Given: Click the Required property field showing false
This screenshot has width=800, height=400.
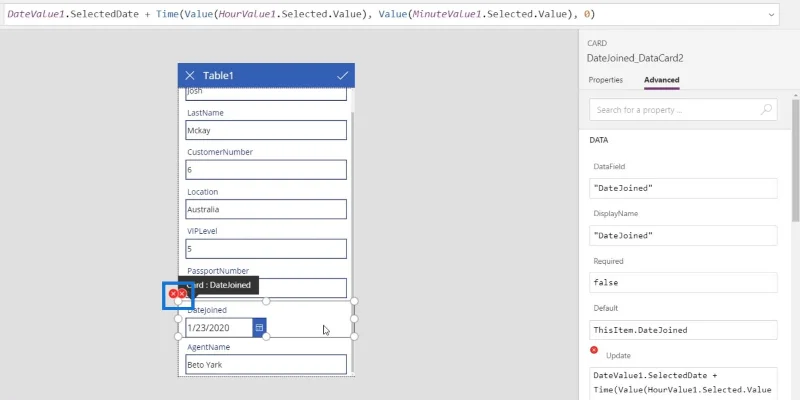Looking at the screenshot, I should pos(683,283).
